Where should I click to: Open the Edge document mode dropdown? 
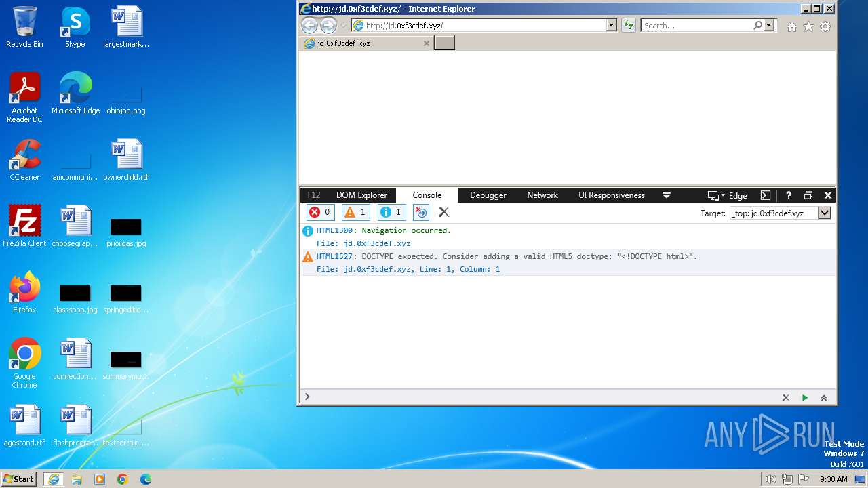click(728, 195)
